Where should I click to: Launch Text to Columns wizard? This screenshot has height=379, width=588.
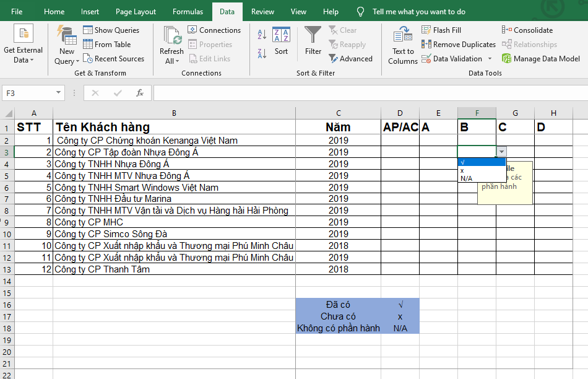(x=403, y=45)
